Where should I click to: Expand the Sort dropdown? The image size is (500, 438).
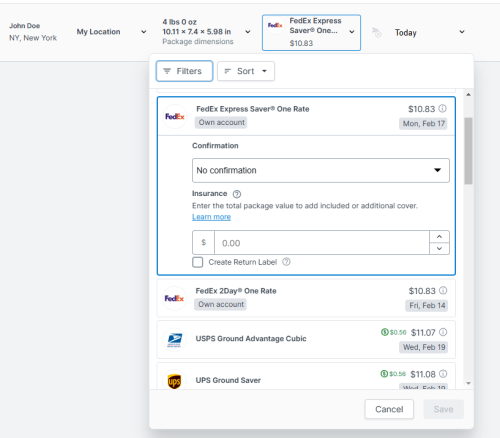click(x=246, y=71)
